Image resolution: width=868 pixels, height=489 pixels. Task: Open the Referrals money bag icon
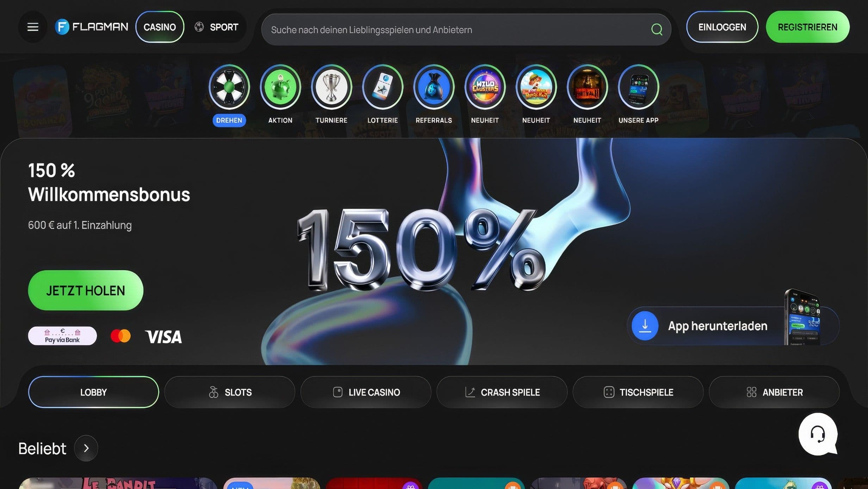tap(434, 87)
